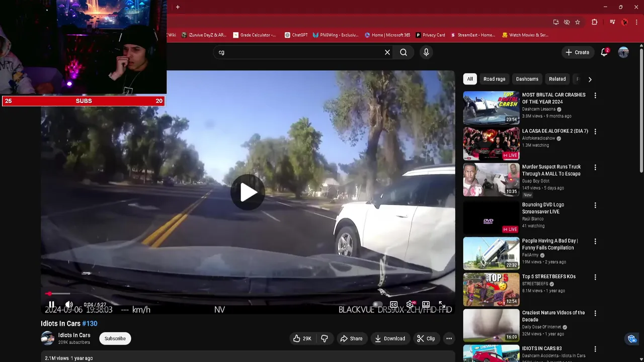Select the All filter chip
The image size is (644, 362).
point(470,79)
